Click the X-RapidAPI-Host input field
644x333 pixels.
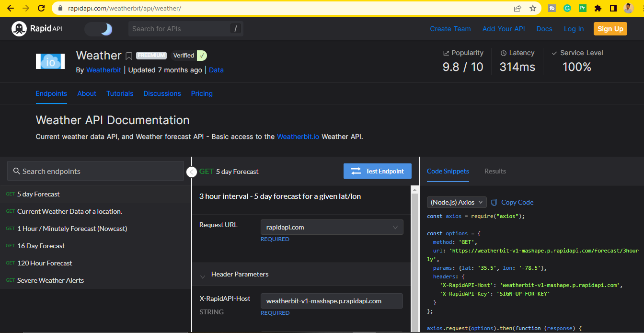(x=332, y=301)
